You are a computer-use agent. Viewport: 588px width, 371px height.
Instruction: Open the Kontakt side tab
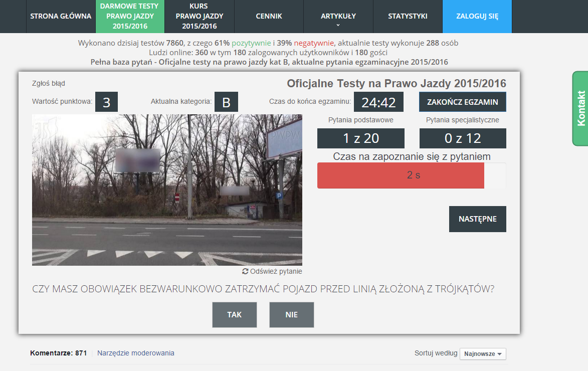580,108
